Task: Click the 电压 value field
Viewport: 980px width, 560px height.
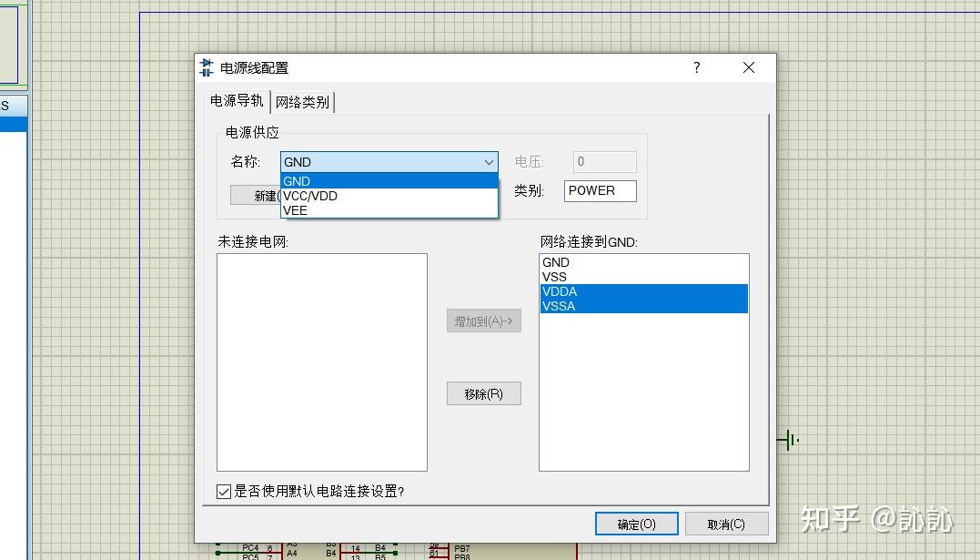Action: pyautogui.click(x=604, y=161)
